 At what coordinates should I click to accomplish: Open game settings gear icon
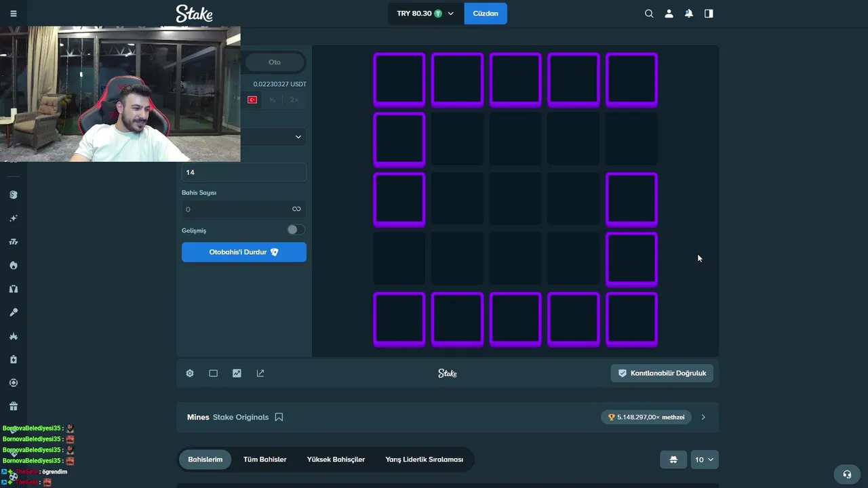pos(190,373)
